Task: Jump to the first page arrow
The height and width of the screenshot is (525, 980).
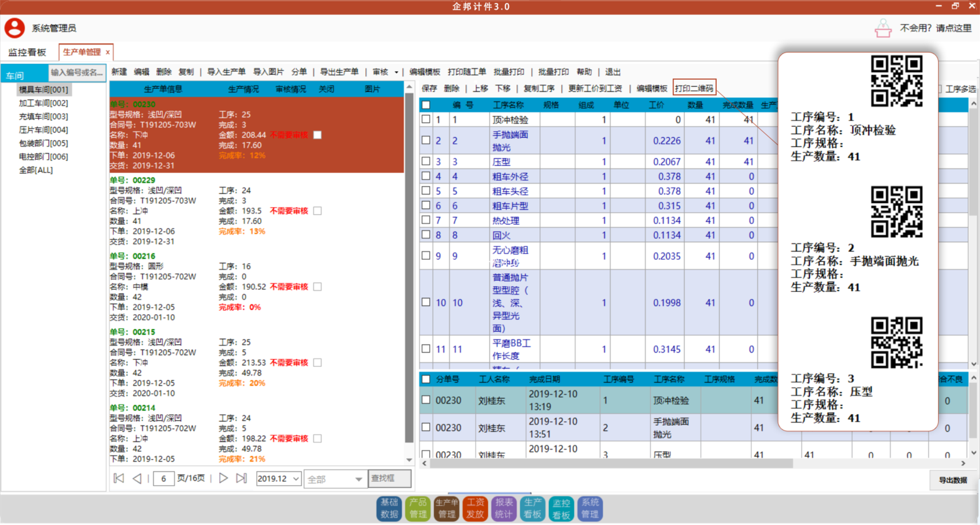Action: (119, 479)
